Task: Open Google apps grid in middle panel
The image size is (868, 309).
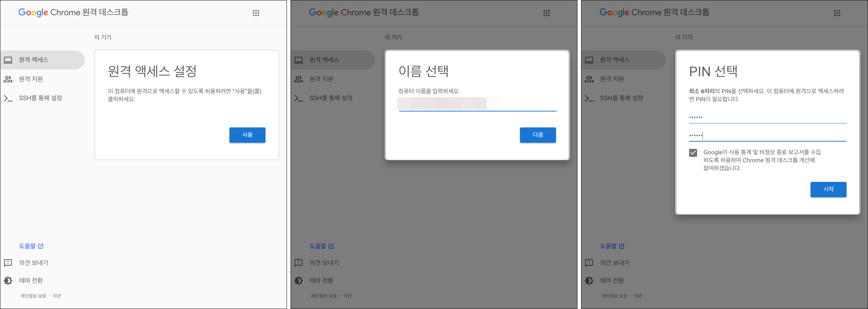Action: (x=547, y=13)
